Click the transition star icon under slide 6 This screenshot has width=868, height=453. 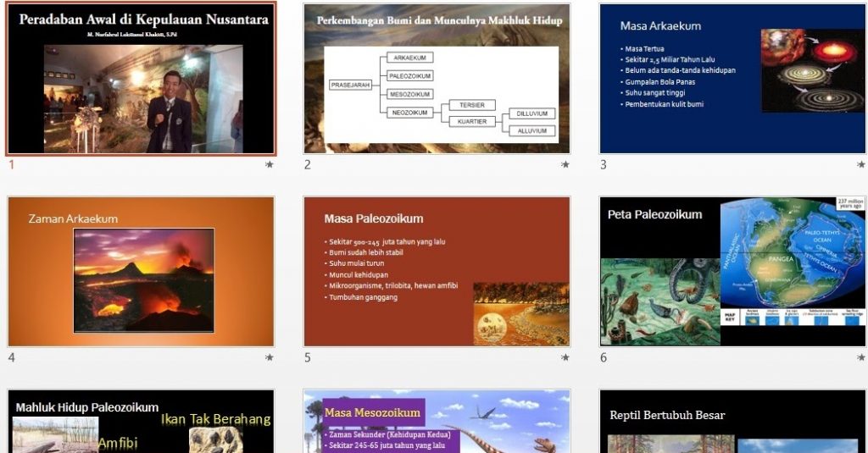point(861,358)
